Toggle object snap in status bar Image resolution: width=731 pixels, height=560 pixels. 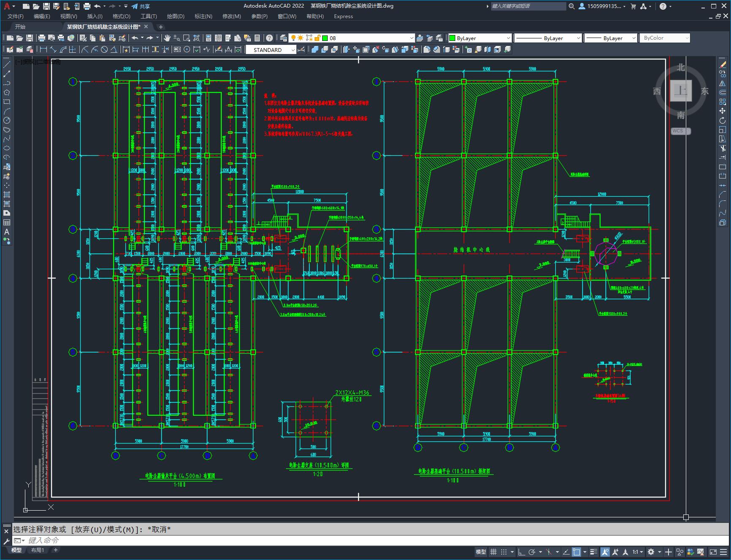click(576, 552)
